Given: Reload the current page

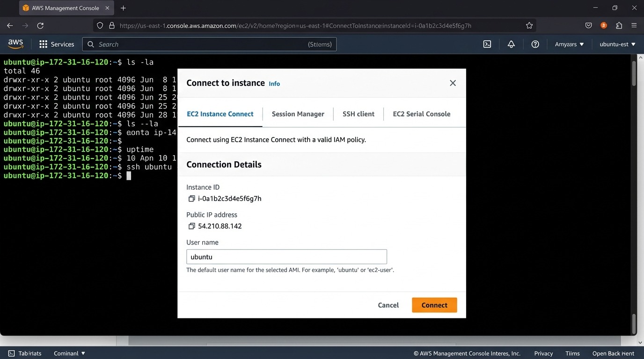Looking at the screenshot, I should 40,26.
